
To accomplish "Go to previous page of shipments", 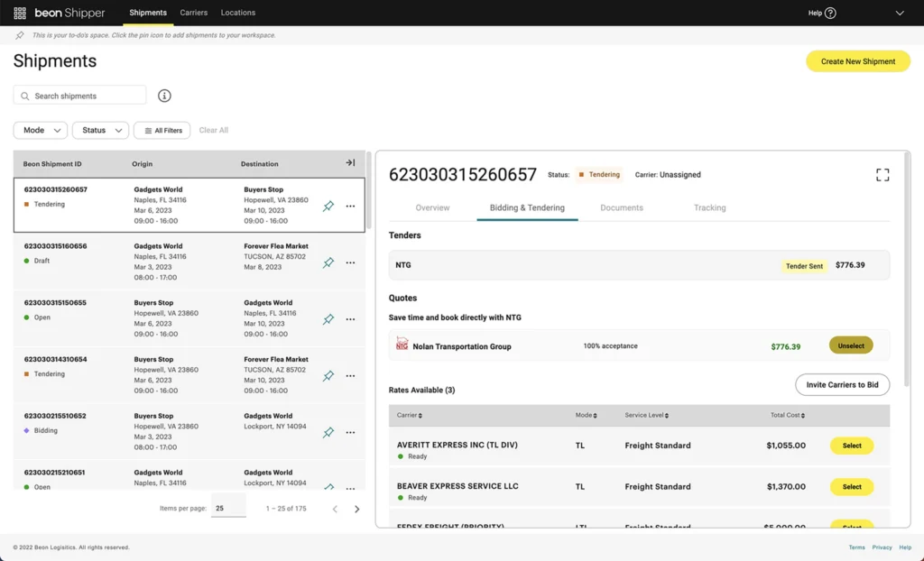I will coord(335,510).
